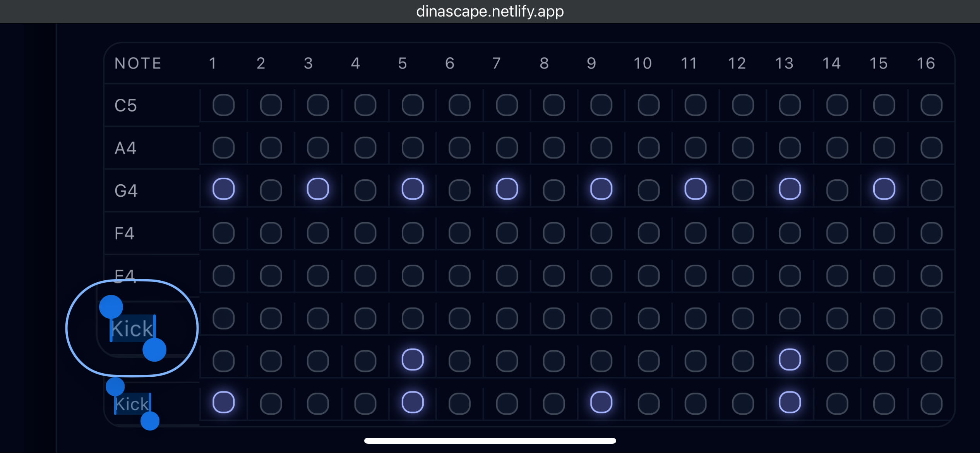
Task: Enable step 16 on the bottom Kick track
Action: [x=931, y=403]
